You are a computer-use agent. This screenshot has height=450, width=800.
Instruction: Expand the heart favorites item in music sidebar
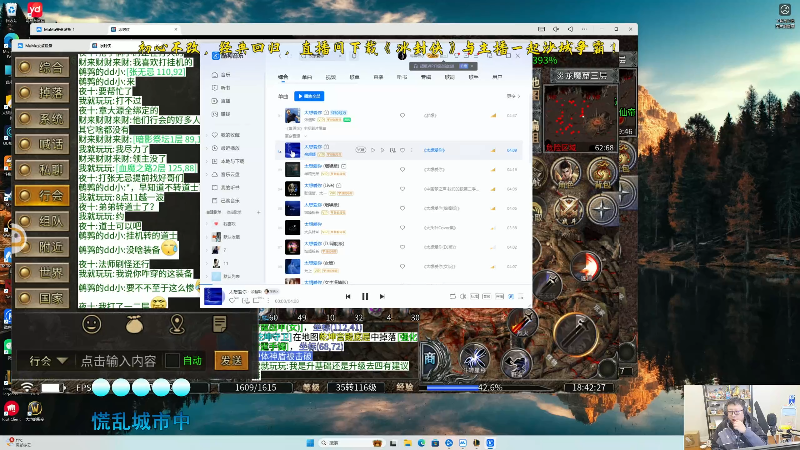coord(224,135)
